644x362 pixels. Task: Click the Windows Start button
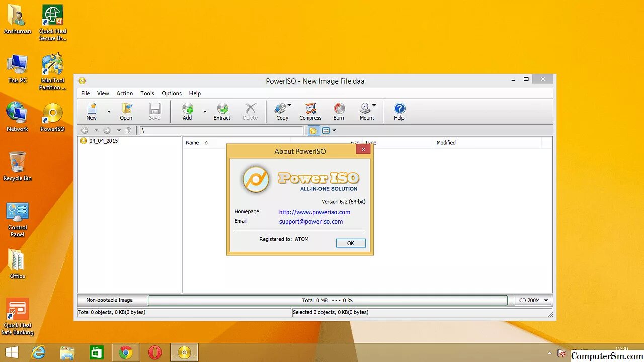[x=12, y=352]
